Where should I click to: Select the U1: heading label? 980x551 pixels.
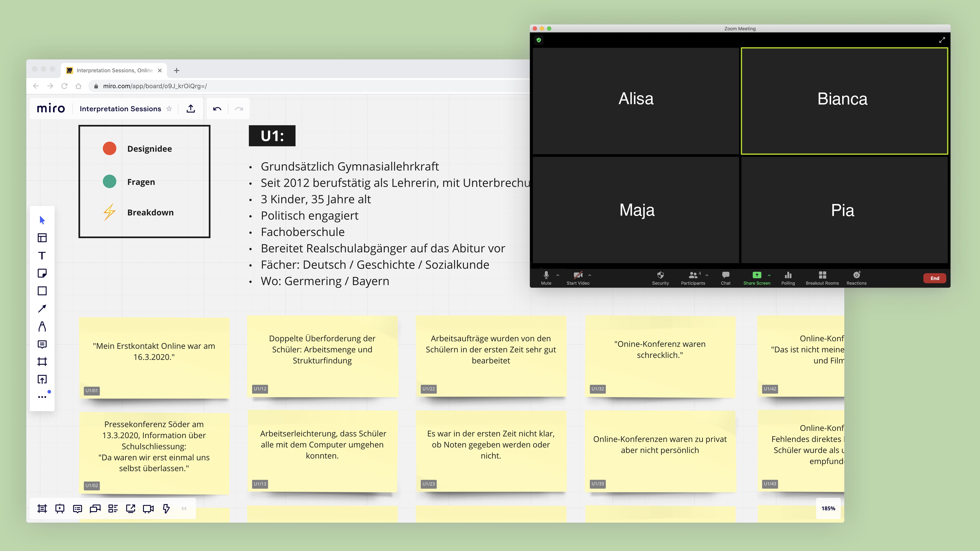(x=272, y=136)
